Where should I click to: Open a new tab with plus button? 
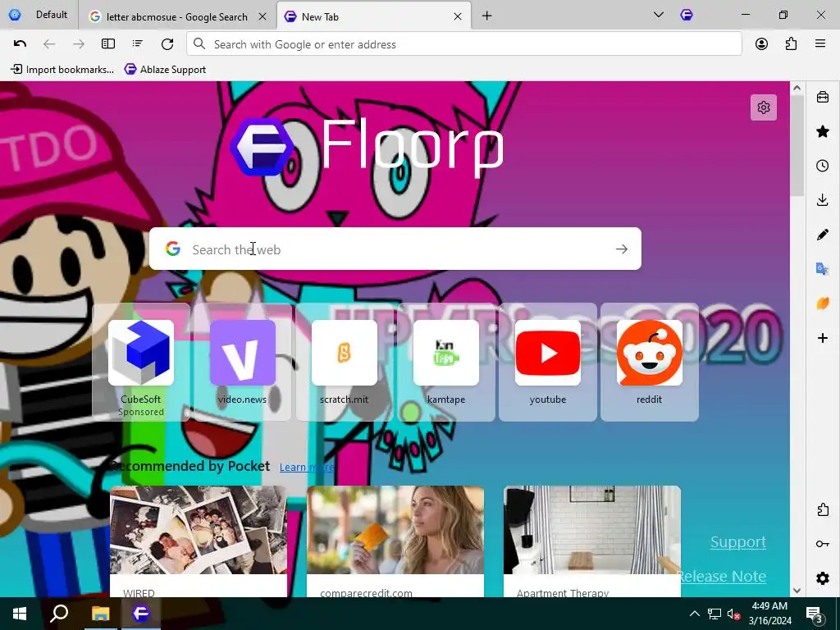coord(486,16)
